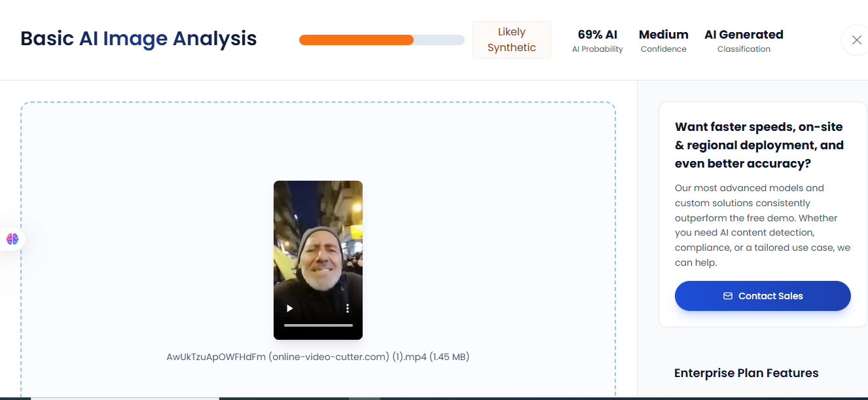Click the Contact Sales button
Image resolution: width=868 pixels, height=400 pixels.
pyautogui.click(x=763, y=296)
